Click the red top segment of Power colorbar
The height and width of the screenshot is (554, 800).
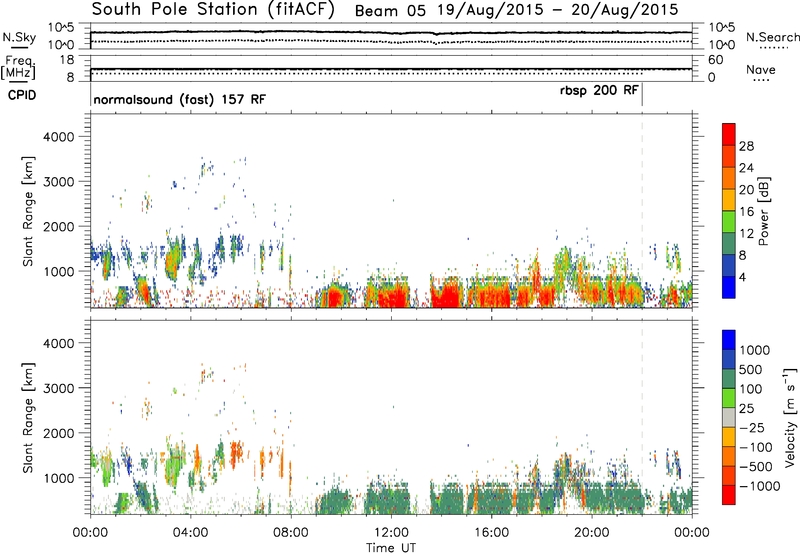[729, 135]
